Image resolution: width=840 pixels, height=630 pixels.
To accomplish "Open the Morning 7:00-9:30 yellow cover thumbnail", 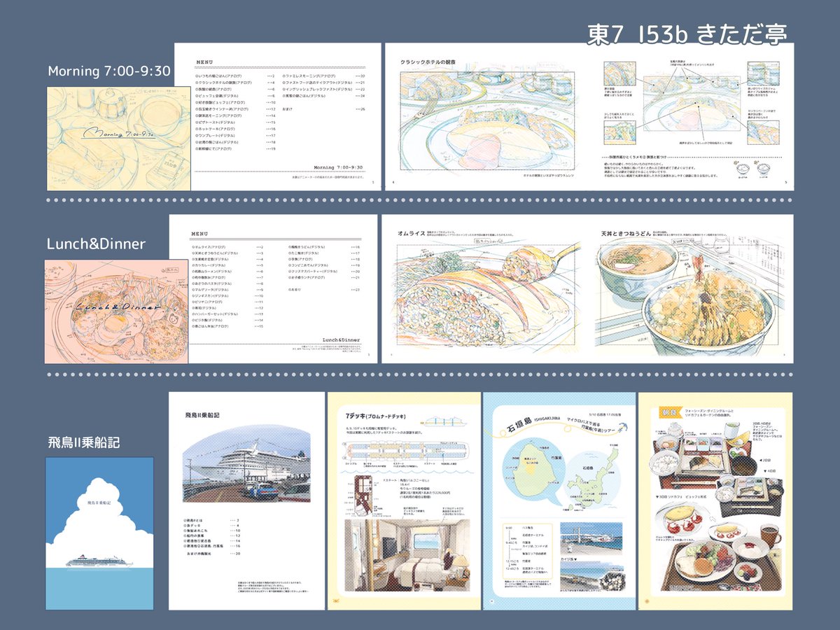I will coord(119,139).
